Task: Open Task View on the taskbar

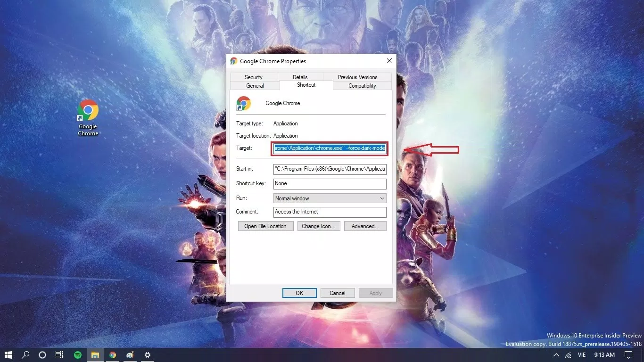Action: 59,355
